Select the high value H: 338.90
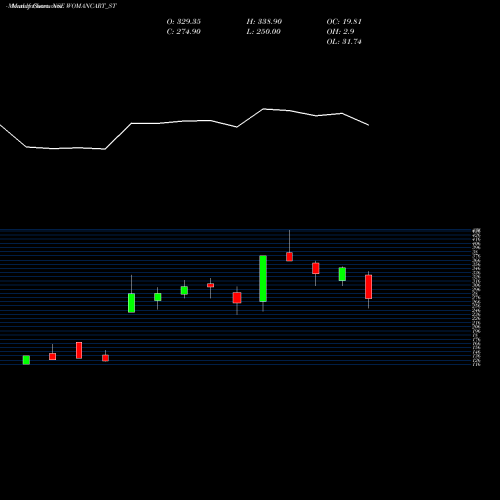Image resolution: width=500 pixels, height=500 pixels. click(x=264, y=21)
